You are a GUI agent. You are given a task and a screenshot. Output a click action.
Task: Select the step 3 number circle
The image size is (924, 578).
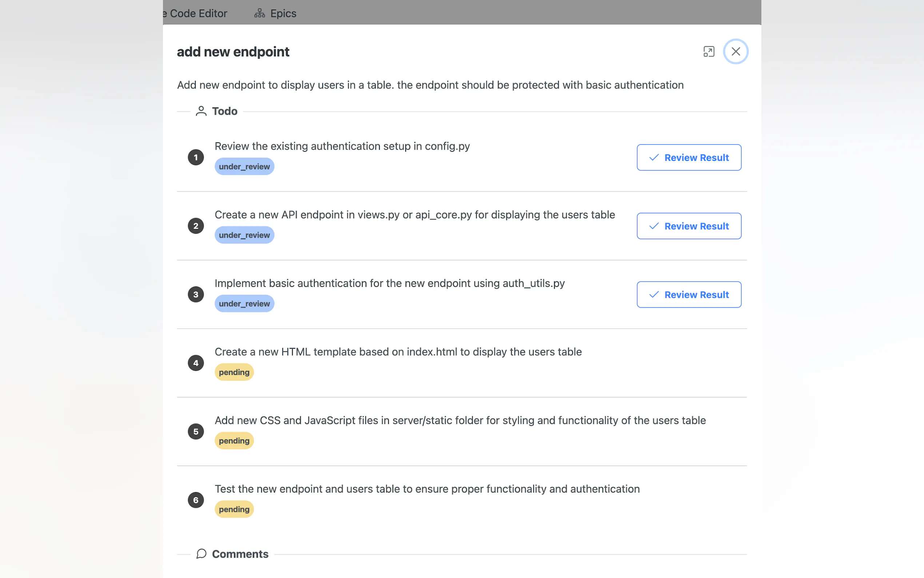[x=196, y=294]
